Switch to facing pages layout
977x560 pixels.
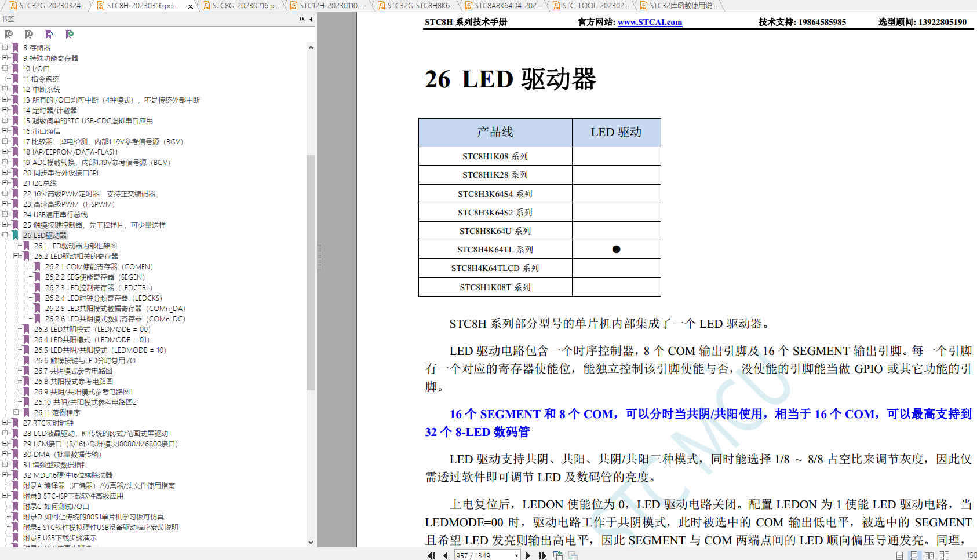(929, 555)
